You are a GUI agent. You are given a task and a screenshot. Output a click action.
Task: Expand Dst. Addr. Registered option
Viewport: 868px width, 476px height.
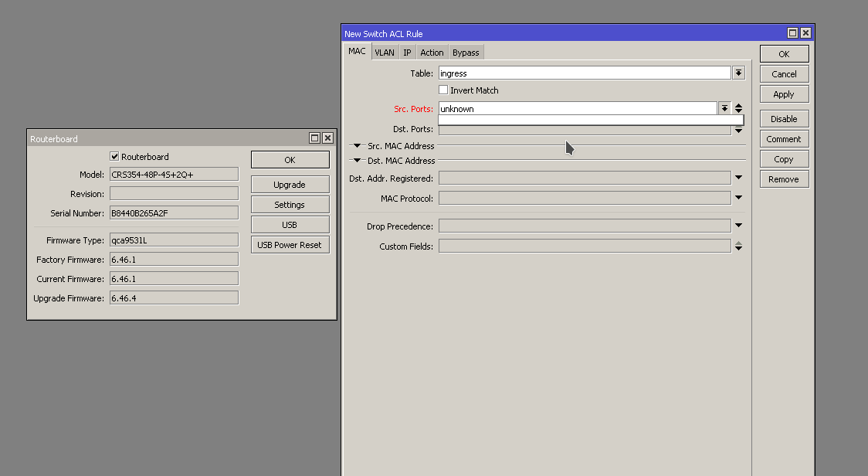(x=738, y=178)
